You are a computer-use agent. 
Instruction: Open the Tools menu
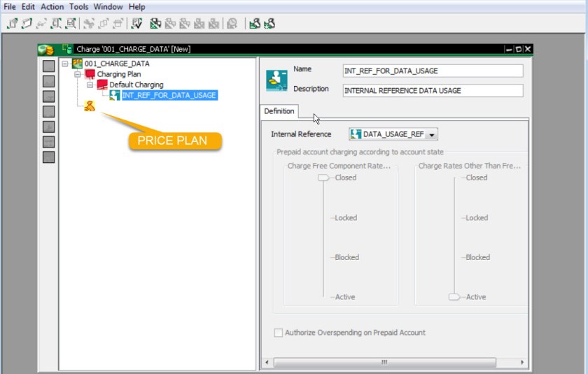coord(78,7)
